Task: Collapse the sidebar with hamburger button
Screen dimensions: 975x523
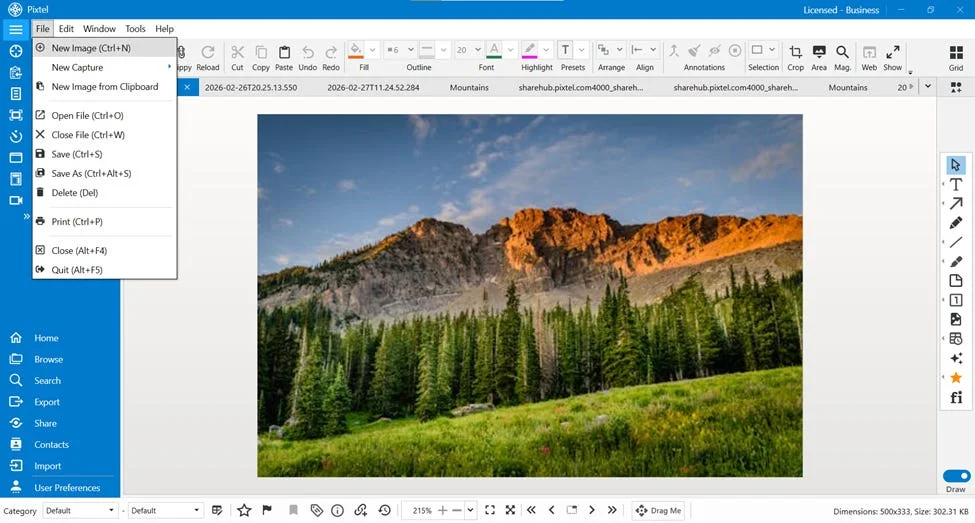Action: (16, 29)
